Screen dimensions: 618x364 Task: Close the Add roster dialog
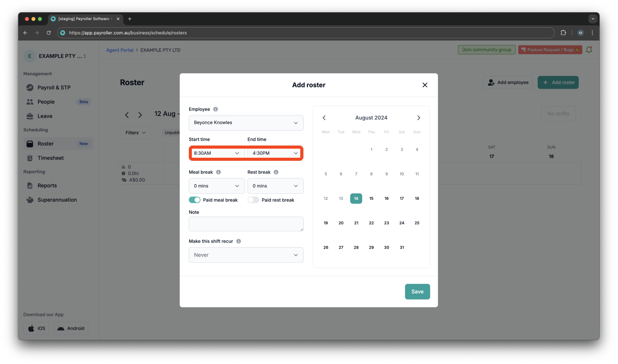425,85
